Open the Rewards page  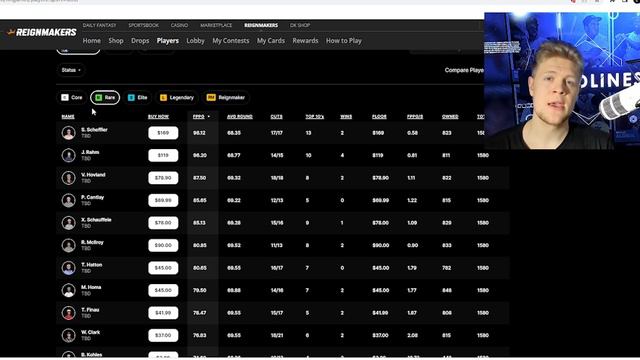pyautogui.click(x=305, y=41)
